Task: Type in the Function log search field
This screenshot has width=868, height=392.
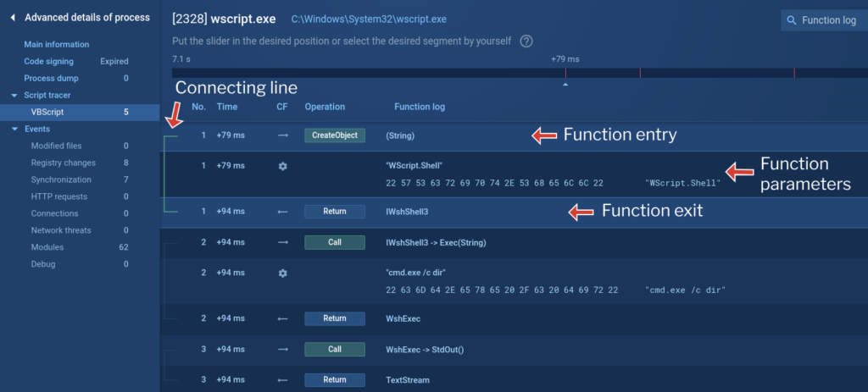Action: [828, 20]
